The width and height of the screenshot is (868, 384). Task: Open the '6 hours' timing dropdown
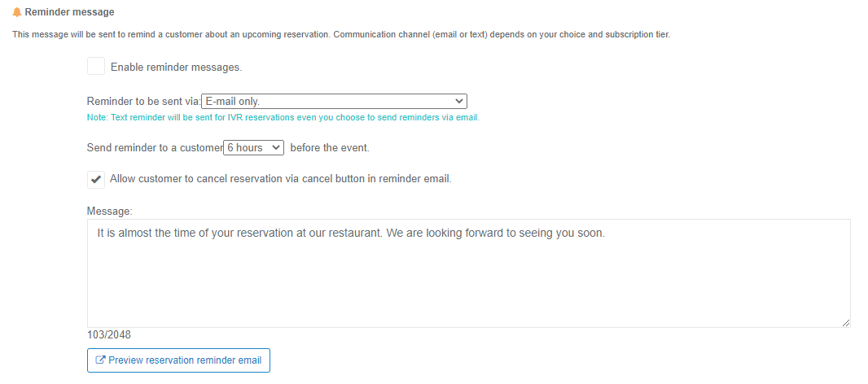(x=253, y=148)
